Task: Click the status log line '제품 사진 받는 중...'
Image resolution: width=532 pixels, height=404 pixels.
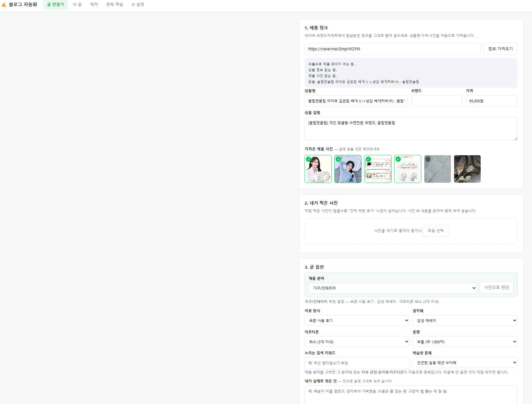Action: pyautogui.click(x=323, y=76)
